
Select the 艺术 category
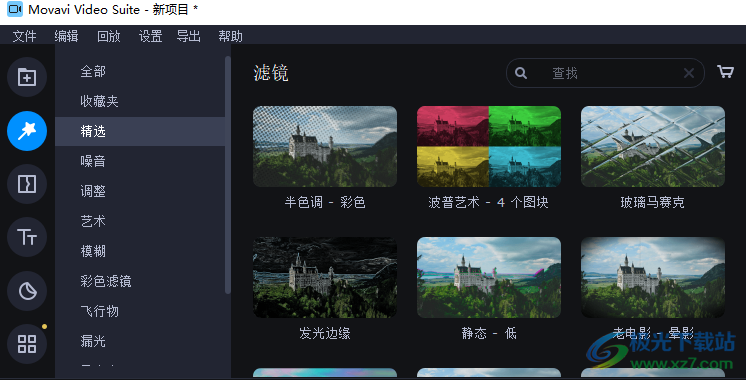pos(140,221)
